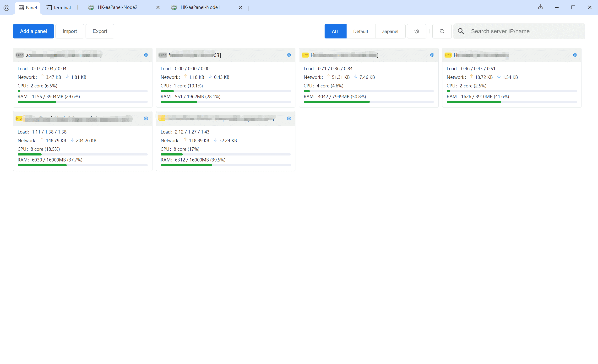
Task: Switch to the HK-aaPanel-Node2 tab
Action: [117, 7]
